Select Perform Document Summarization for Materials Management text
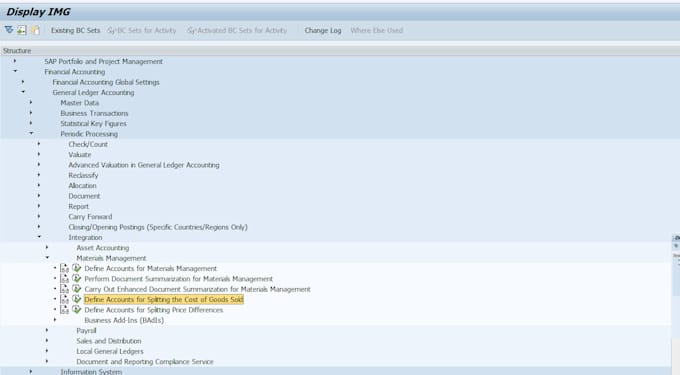The width and height of the screenshot is (680, 375). pyautogui.click(x=179, y=279)
